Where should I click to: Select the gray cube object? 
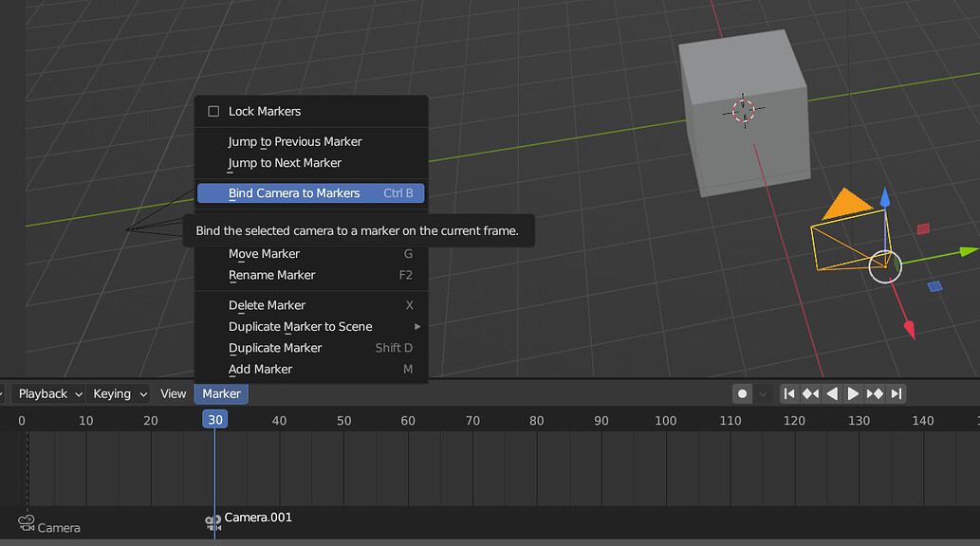pos(744,114)
